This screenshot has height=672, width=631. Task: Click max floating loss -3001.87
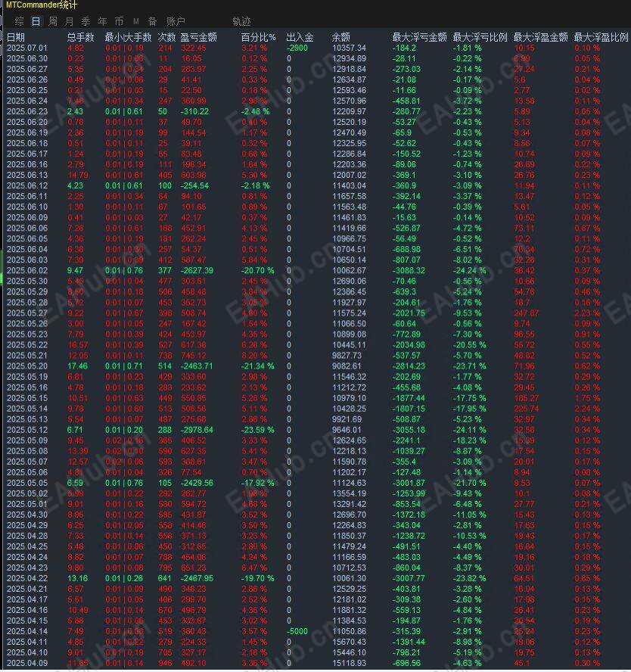click(x=409, y=483)
